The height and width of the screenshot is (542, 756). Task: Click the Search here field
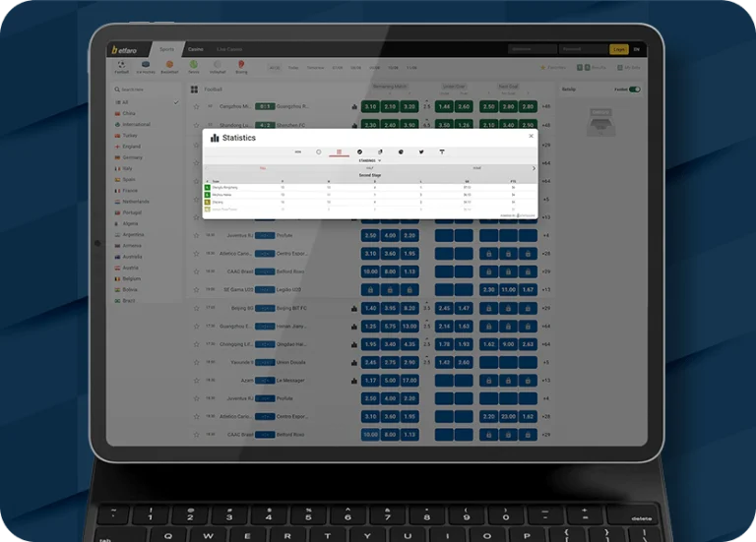(145, 90)
